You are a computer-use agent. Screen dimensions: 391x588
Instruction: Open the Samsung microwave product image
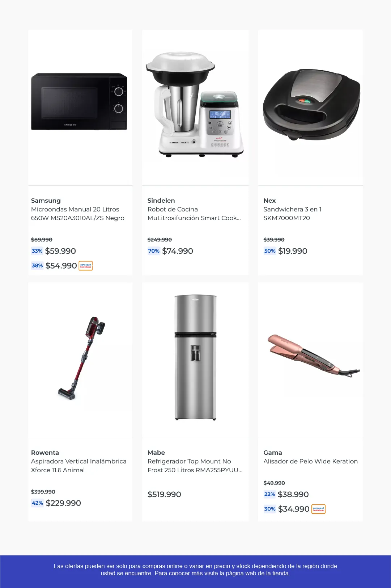79,102
